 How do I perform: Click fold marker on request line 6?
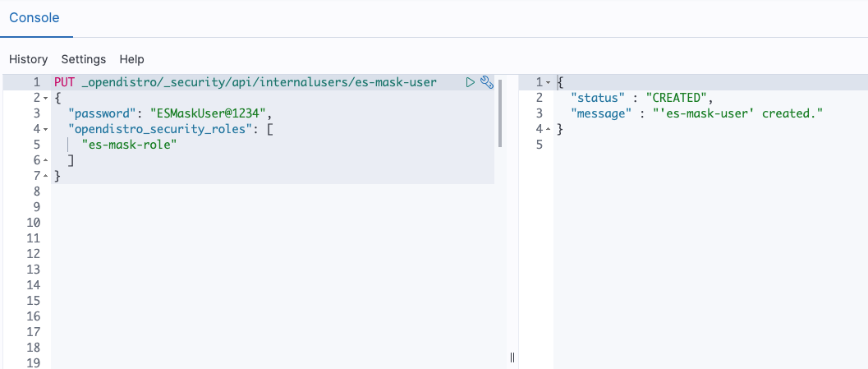[45, 161]
